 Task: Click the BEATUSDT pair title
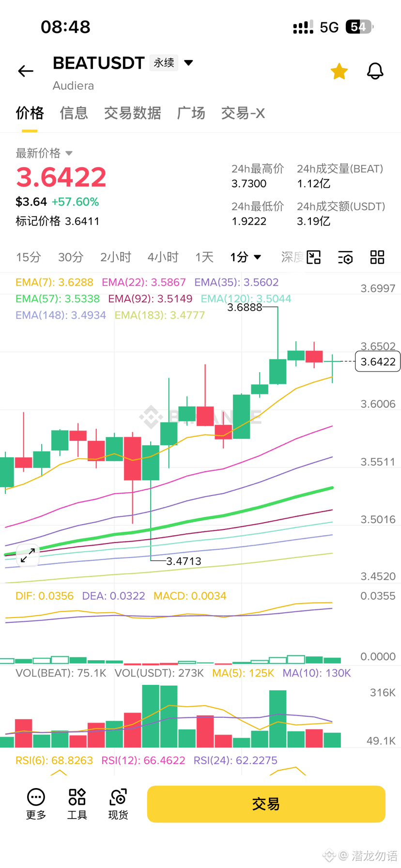point(99,63)
